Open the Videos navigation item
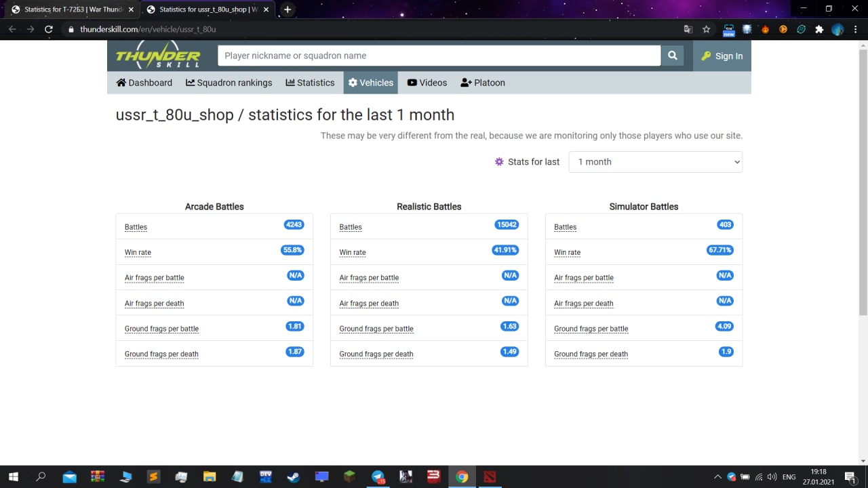Screen dimensions: 868x488 coord(427,83)
